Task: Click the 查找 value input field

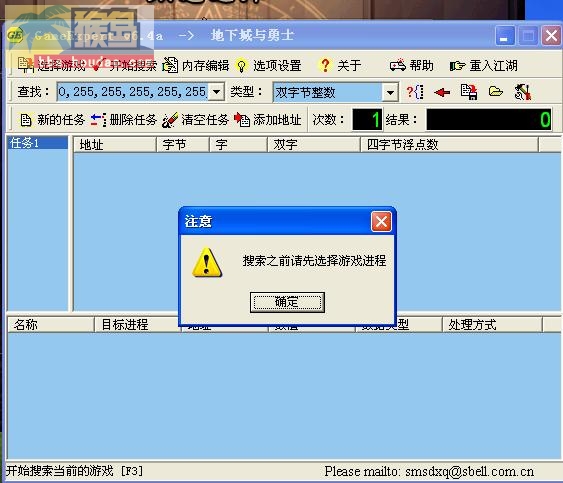Action: tap(133, 92)
